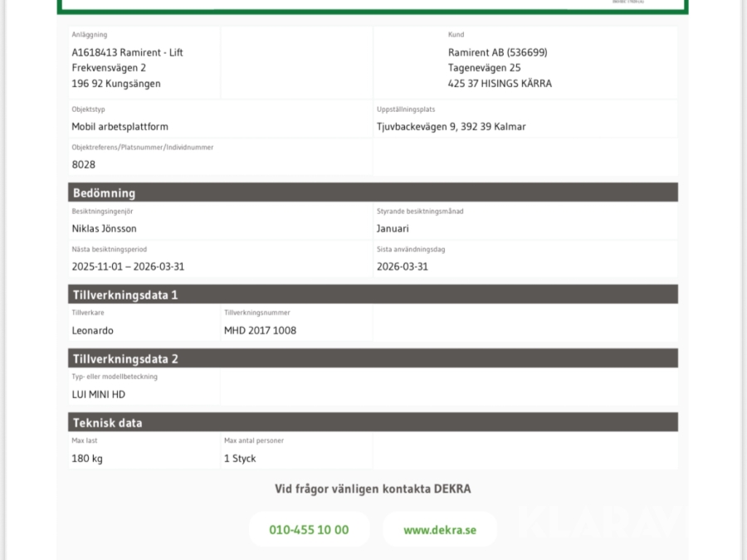Click the A1618413 Ramirent - Lift text
The image size is (747, 560).
(x=127, y=52)
